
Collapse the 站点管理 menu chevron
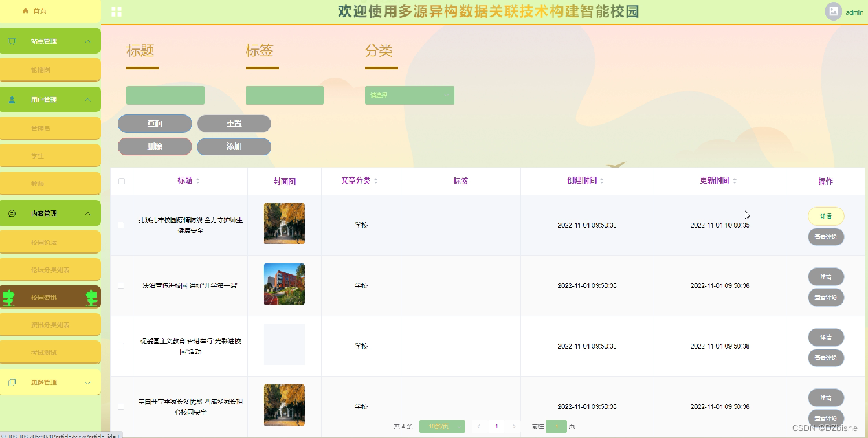click(x=87, y=41)
